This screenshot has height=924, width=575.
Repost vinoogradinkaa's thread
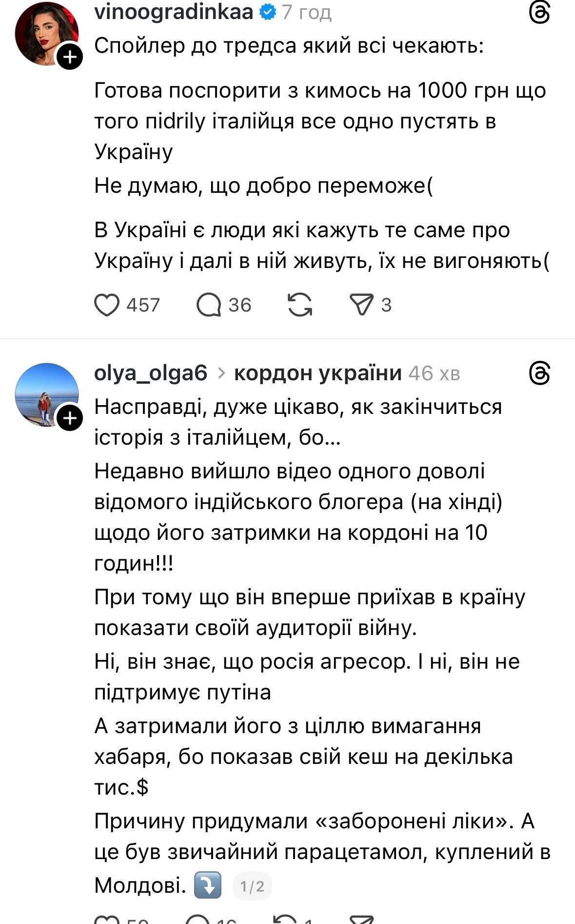[x=300, y=305]
